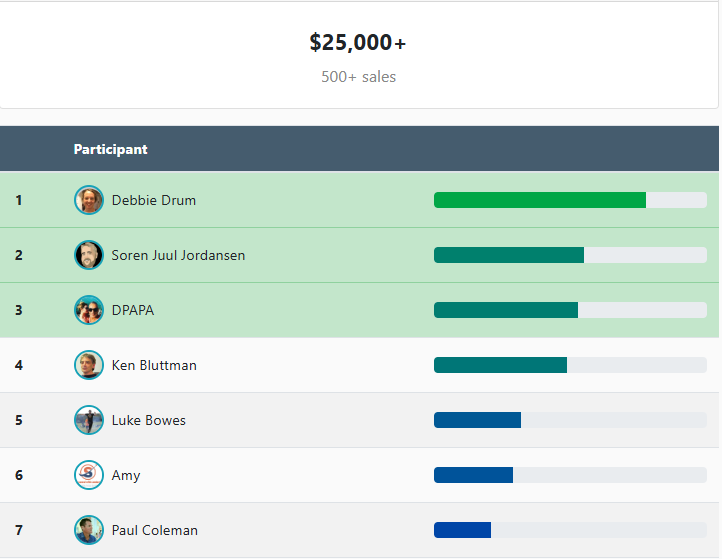Select the DPAPA participant name
Image resolution: width=722 pixels, height=559 pixels.
pyautogui.click(x=133, y=310)
